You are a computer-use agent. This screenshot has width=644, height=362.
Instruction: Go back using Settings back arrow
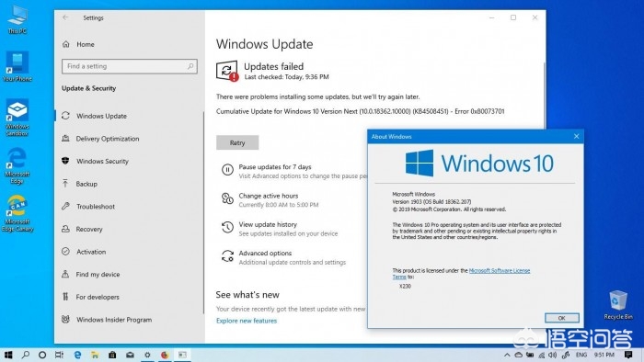65,17
